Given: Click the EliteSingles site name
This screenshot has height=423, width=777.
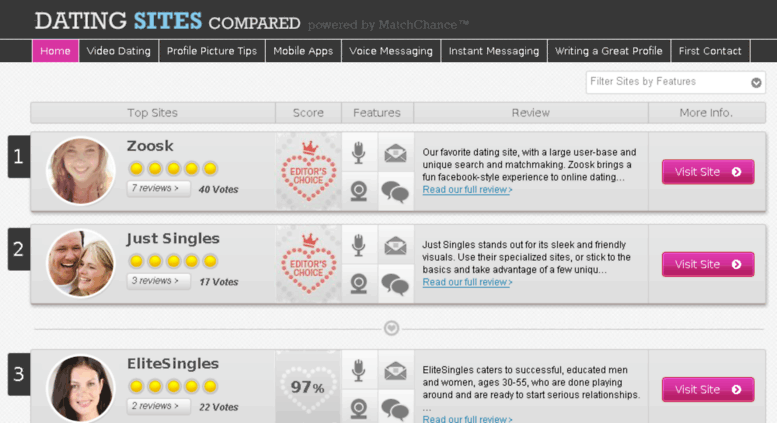Looking at the screenshot, I should [x=173, y=364].
